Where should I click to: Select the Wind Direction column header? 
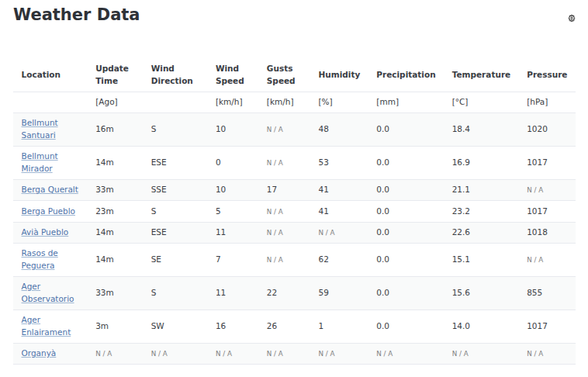click(171, 74)
